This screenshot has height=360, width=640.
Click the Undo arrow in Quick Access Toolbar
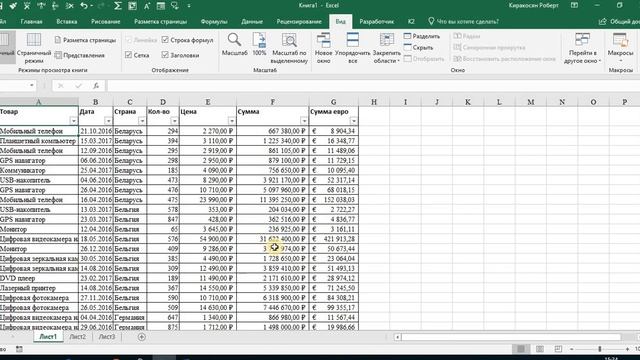click(84, 5)
